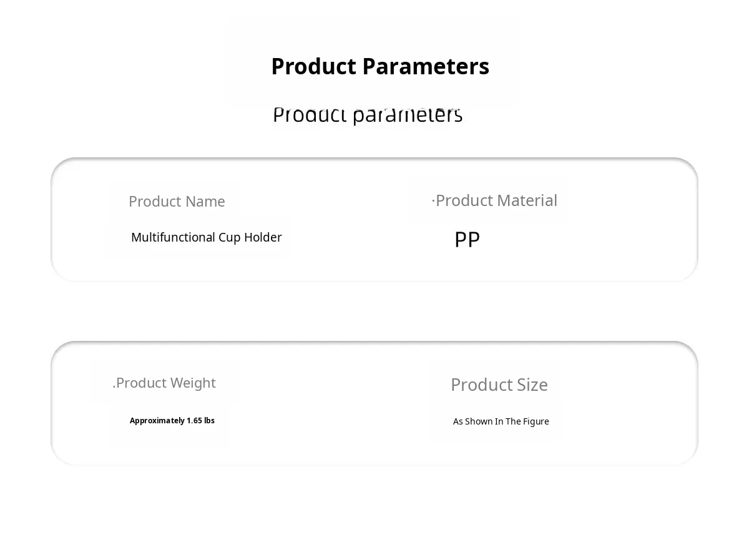Click the bold "Product Parameters" heading
The image size is (749, 560).
click(x=380, y=66)
